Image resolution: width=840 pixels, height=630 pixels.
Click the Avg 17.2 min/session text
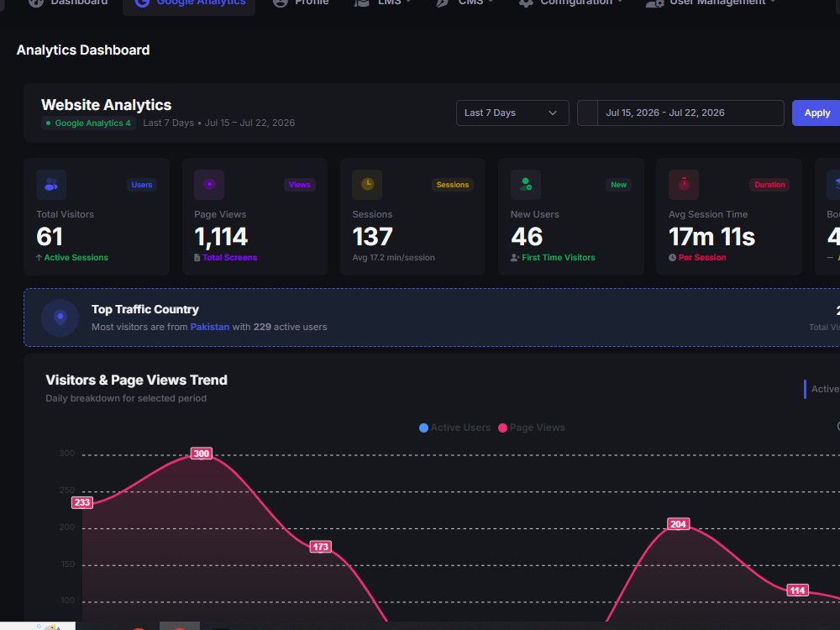(393, 258)
